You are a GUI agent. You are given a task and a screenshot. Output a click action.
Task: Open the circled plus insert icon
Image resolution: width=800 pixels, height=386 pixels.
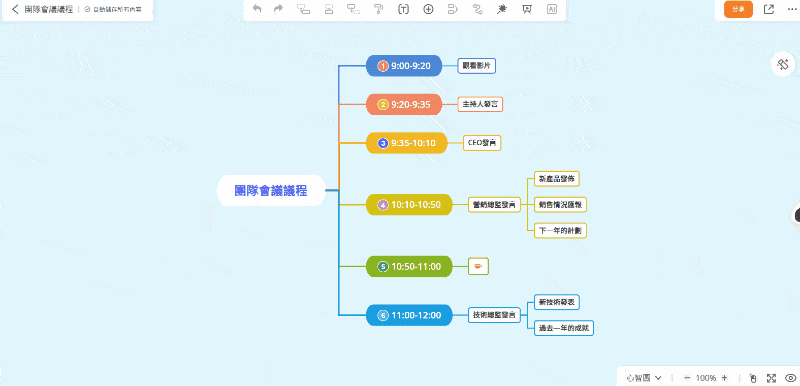click(429, 9)
